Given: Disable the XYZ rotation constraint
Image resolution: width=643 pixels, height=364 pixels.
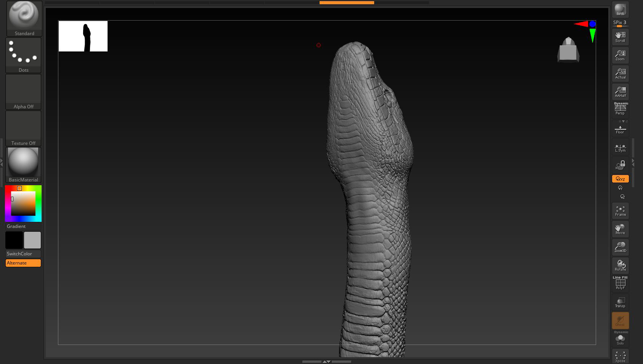Looking at the screenshot, I should tap(620, 178).
